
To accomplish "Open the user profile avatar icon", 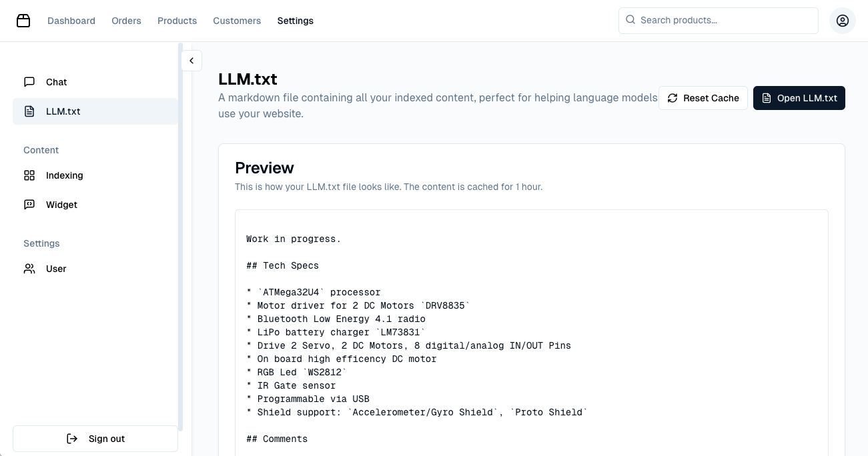I will [x=842, y=21].
